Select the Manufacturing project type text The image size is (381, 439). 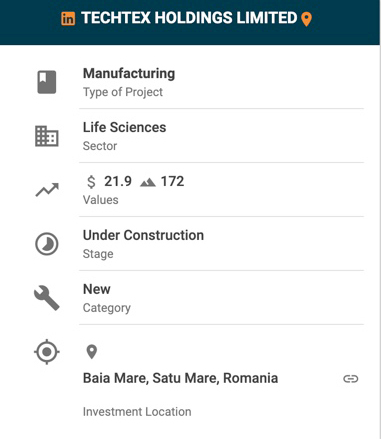[129, 74]
